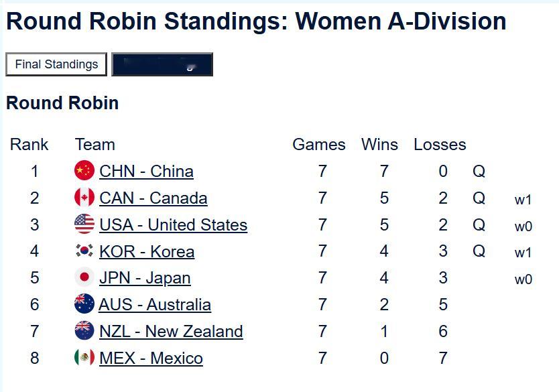
Task: Open the MEX - Mexico team link
Action: 151,358
